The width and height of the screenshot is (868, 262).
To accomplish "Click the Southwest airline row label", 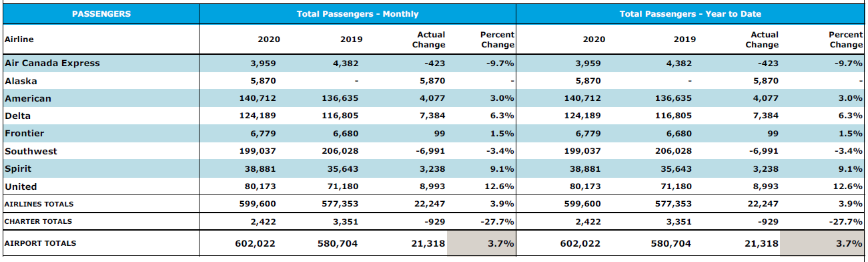I will (31, 151).
